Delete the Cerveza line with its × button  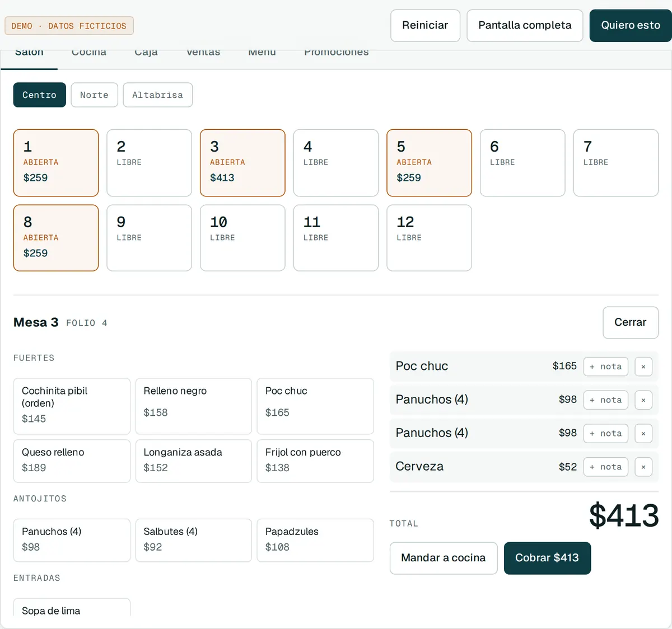point(643,467)
